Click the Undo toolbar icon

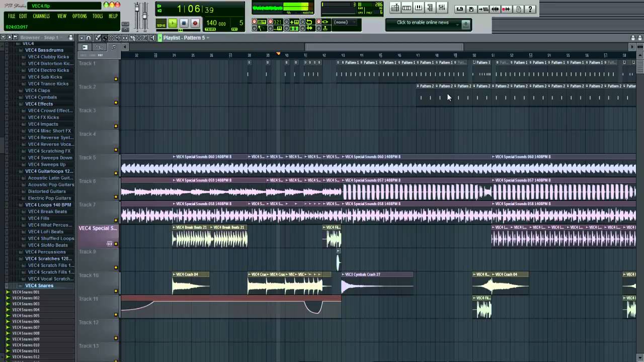tap(460, 9)
